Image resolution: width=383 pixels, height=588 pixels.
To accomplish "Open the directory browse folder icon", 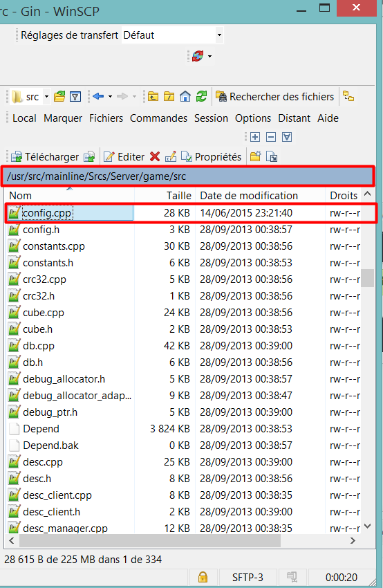I will point(59,96).
